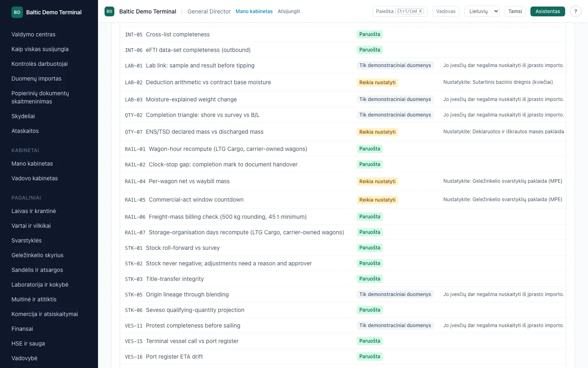Navigate to Kontrolės darbuotojai
The image size is (588, 368).
click(x=40, y=64)
